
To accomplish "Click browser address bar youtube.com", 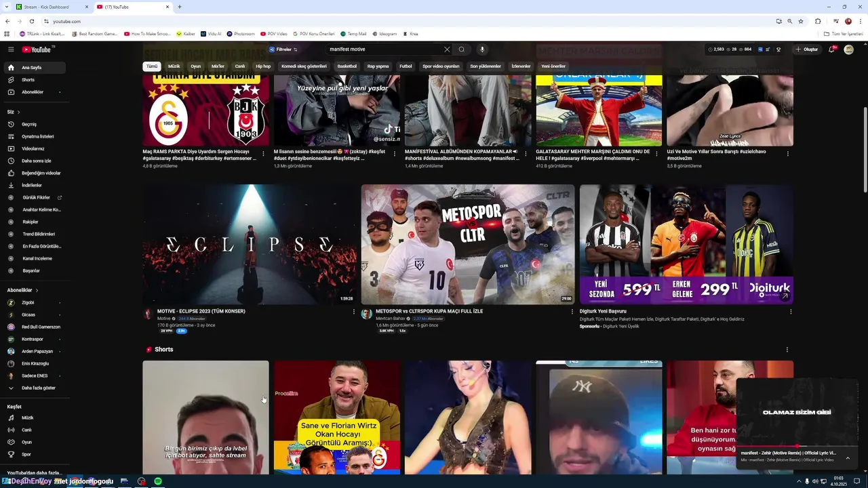I will pyautogui.click(x=407, y=22).
